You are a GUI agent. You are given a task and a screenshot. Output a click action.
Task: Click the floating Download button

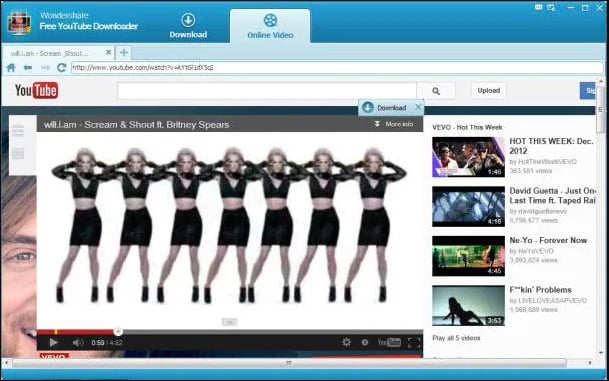pyautogui.click(x=385, y=108)
